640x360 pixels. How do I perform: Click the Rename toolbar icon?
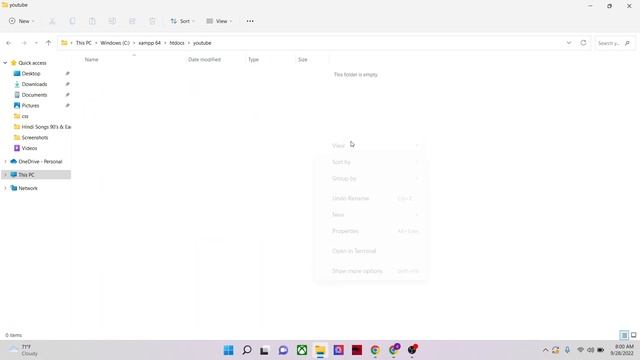click(112, 21)
